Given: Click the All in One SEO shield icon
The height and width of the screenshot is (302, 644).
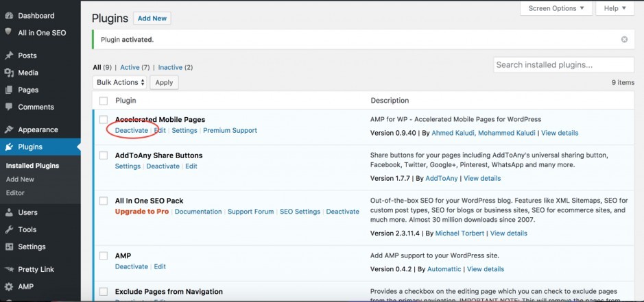Looking at the screenshot, I should [8, 32].
